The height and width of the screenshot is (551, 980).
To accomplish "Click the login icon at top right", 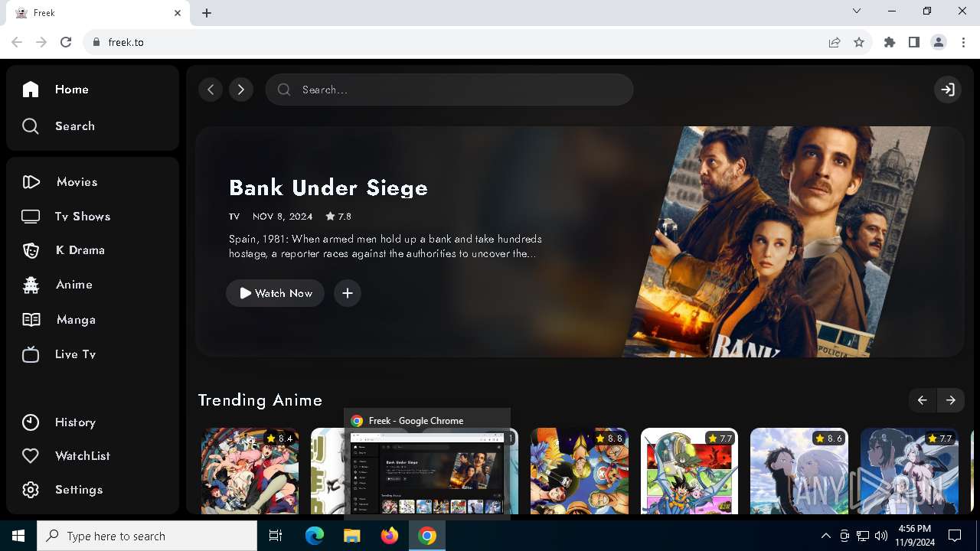I will point(948,90).
